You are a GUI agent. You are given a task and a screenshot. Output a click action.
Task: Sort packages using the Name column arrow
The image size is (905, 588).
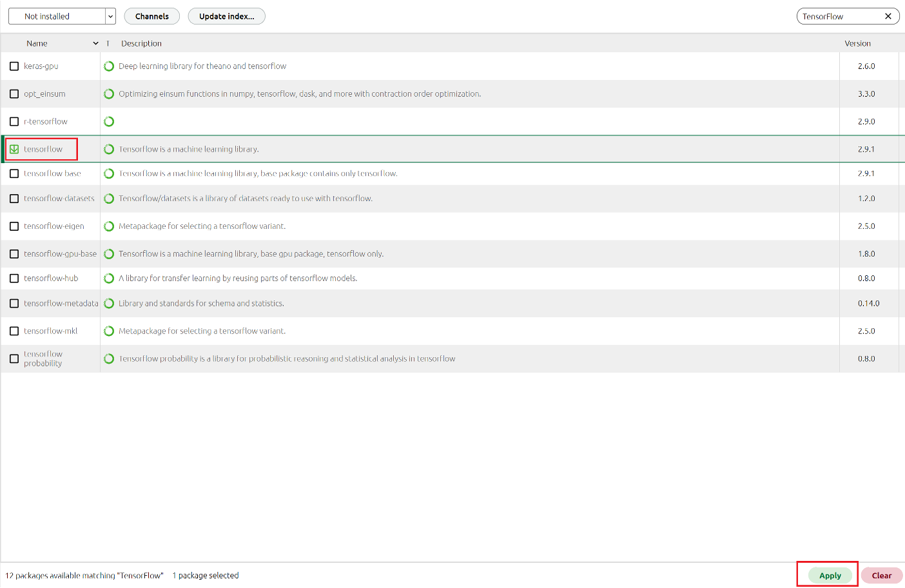pyautogui.click(x=95, y=44)
